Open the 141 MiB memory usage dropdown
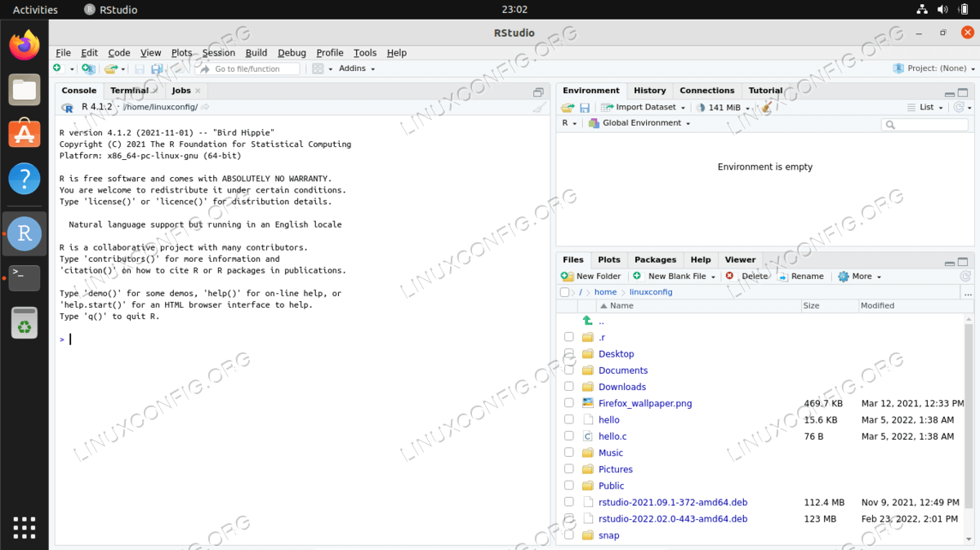This screenshot has height=550, width=980. [x=723, y=107]
